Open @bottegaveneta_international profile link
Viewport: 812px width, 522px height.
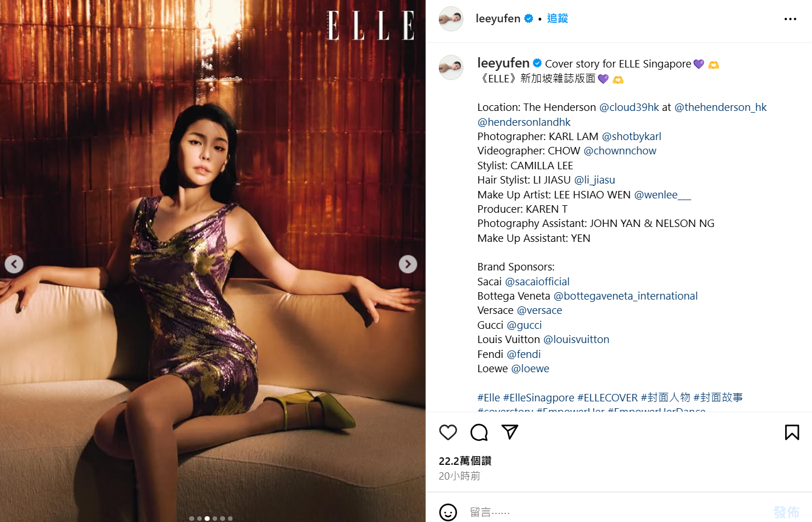pos(626,296)
